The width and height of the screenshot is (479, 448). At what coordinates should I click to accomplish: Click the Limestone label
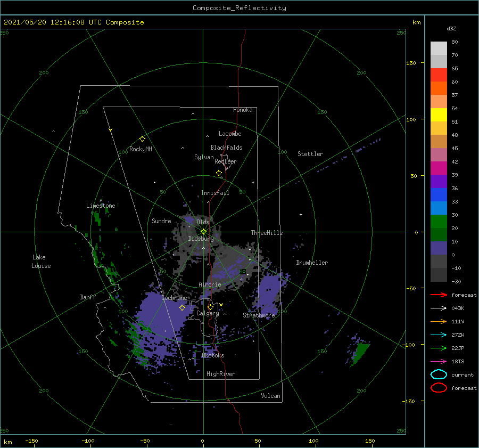click(x=101, y=206)
